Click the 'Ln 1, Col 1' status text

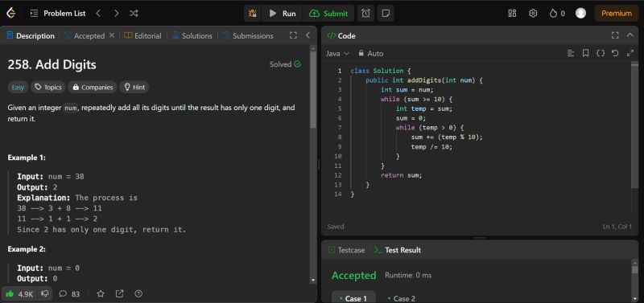coord(617,227)
